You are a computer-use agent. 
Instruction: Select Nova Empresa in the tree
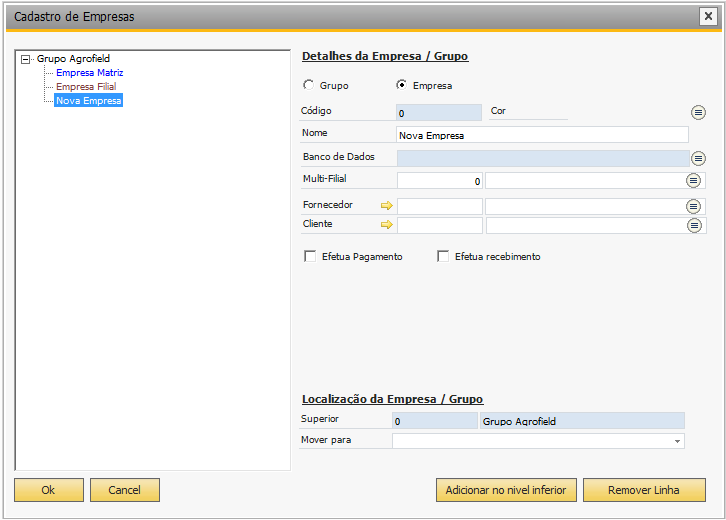coord(88,100)
